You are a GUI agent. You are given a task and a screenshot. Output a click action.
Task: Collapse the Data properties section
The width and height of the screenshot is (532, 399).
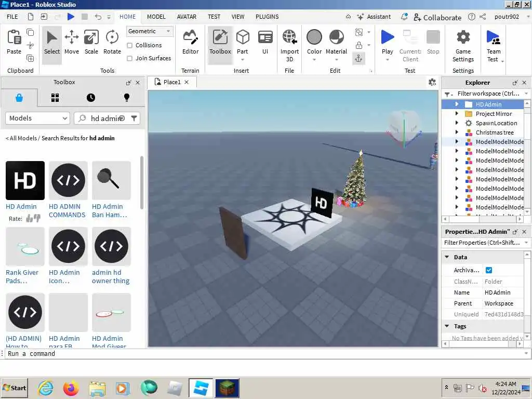coord(447,257)
